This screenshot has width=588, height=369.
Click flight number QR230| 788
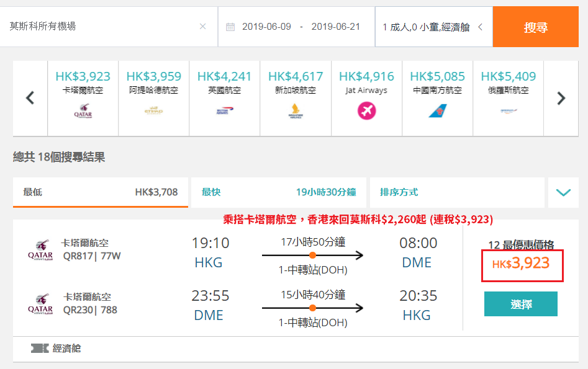[90, 310]
